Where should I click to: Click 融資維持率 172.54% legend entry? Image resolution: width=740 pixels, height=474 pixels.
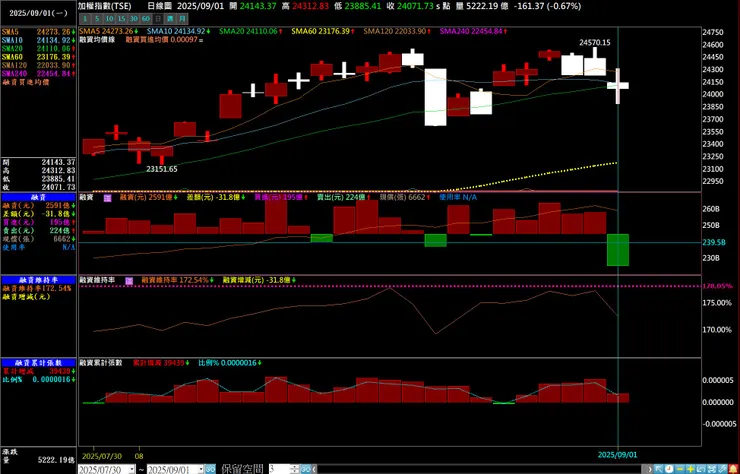point(177,280)
